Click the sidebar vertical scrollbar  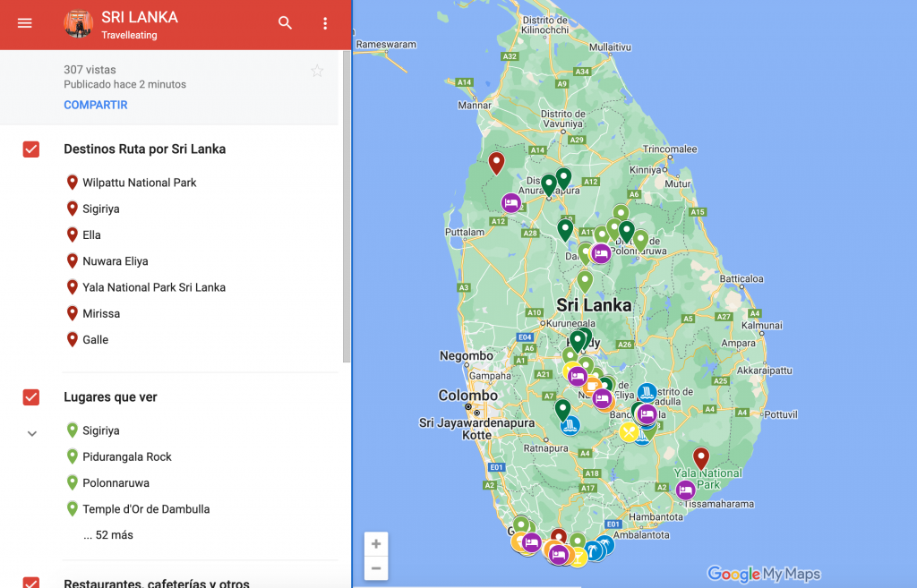point(347,206)
